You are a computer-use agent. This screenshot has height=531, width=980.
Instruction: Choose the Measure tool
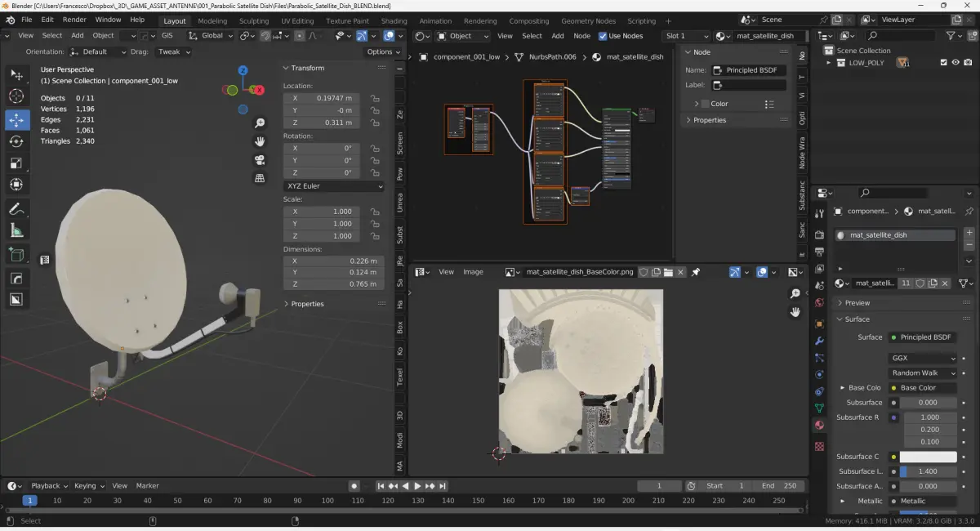[16, 231]
